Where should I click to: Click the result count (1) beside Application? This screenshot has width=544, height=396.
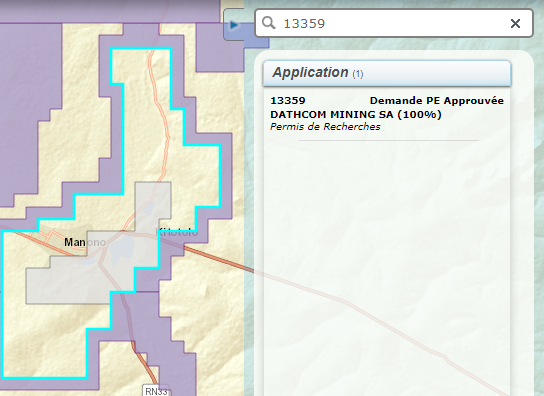pos(358,74)
